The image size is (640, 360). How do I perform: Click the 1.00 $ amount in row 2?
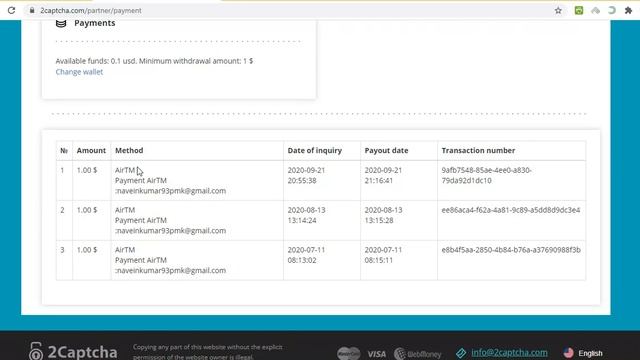click(x=87, y=210)
